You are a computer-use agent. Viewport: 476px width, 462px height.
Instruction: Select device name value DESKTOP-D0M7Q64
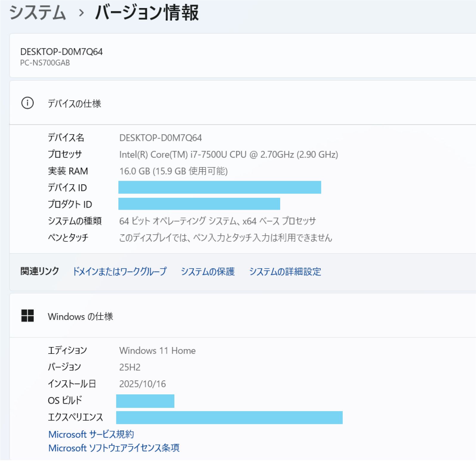160,138
